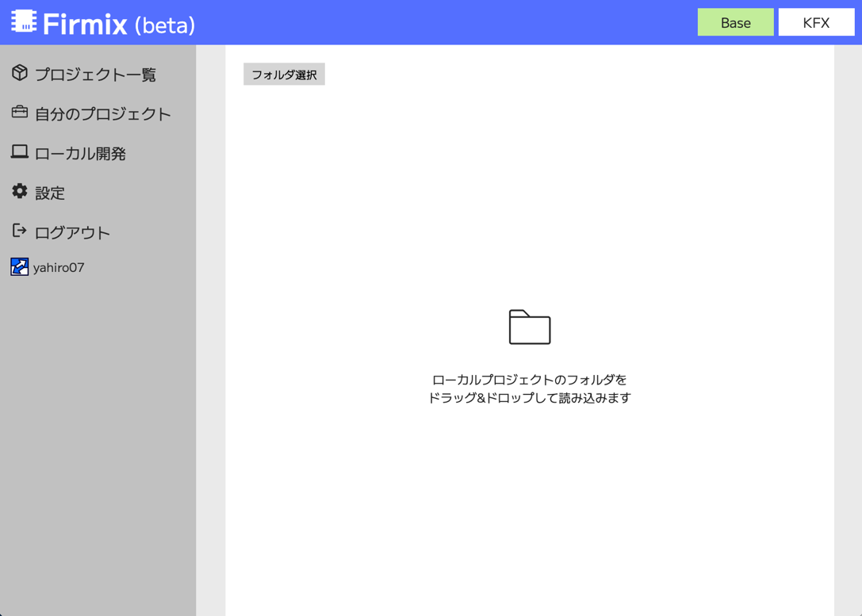The height and width of the screenshot is (616, 862).
Task: Click the Firmix title text in header
Action: (85, 25)
